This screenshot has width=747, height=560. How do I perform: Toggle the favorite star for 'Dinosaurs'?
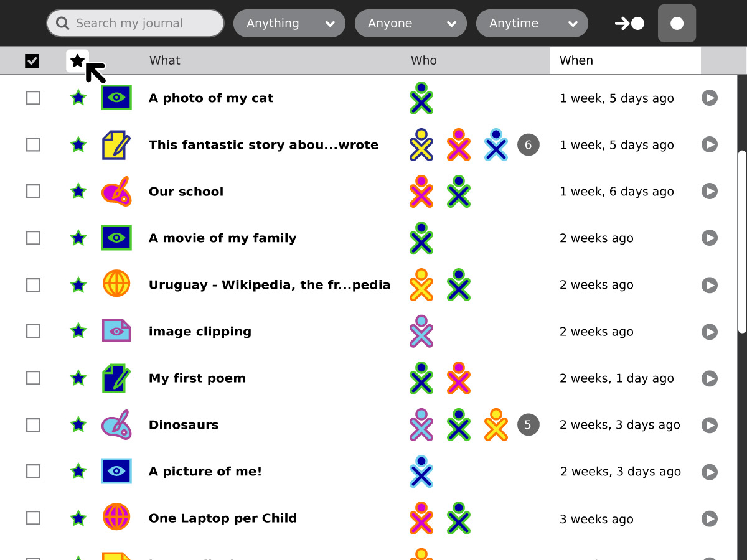click(x=78, y=425)
